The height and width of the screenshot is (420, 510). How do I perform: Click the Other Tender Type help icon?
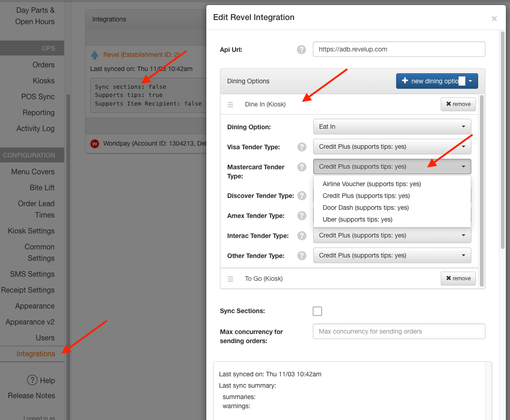302,256
